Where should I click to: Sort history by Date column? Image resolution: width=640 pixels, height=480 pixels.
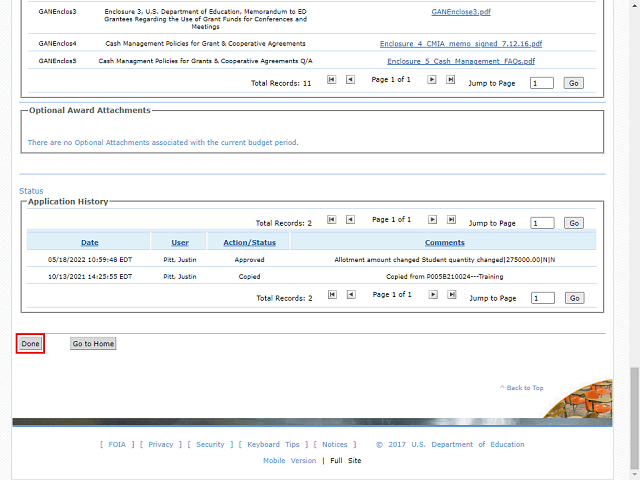89,242
